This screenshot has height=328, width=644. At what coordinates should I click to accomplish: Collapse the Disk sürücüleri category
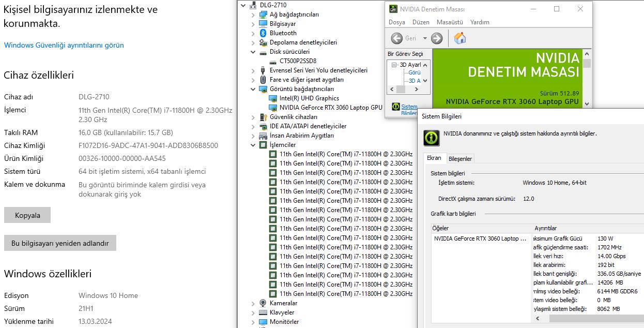(x=253, y=52)
